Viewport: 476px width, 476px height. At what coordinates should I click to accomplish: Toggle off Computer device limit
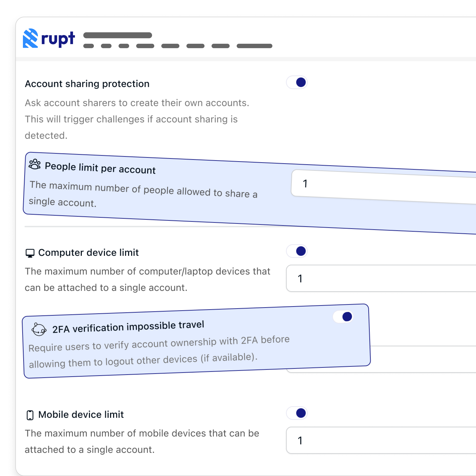(x=297, y=251)
